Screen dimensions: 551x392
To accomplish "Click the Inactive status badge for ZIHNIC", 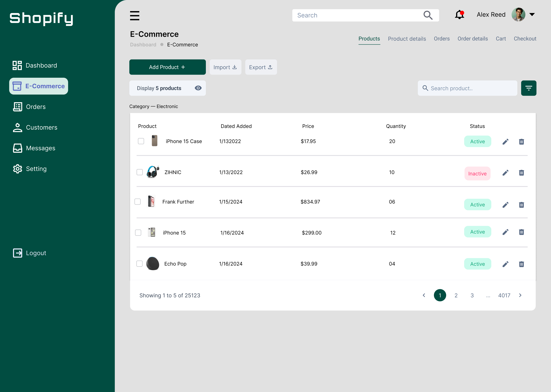I will click(477, 174).
